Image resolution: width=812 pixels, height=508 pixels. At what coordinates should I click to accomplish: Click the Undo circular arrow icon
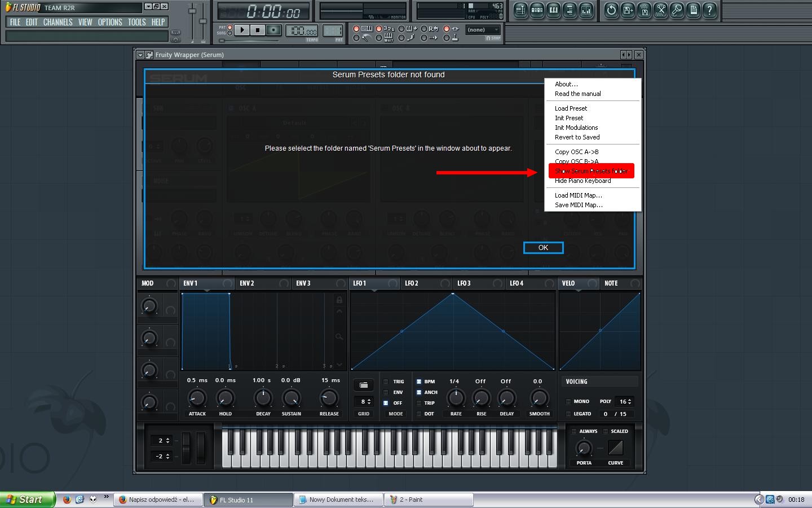pos(611,10)
